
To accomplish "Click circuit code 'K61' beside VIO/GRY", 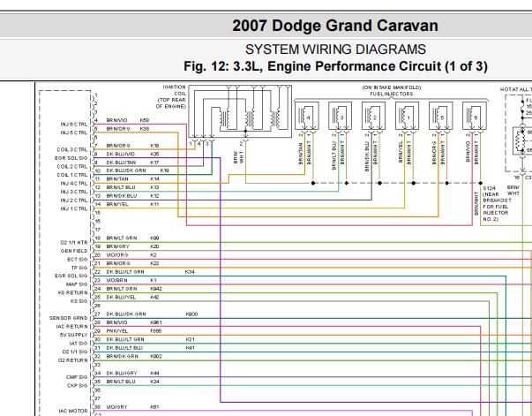I will click(x=154, y=407).
